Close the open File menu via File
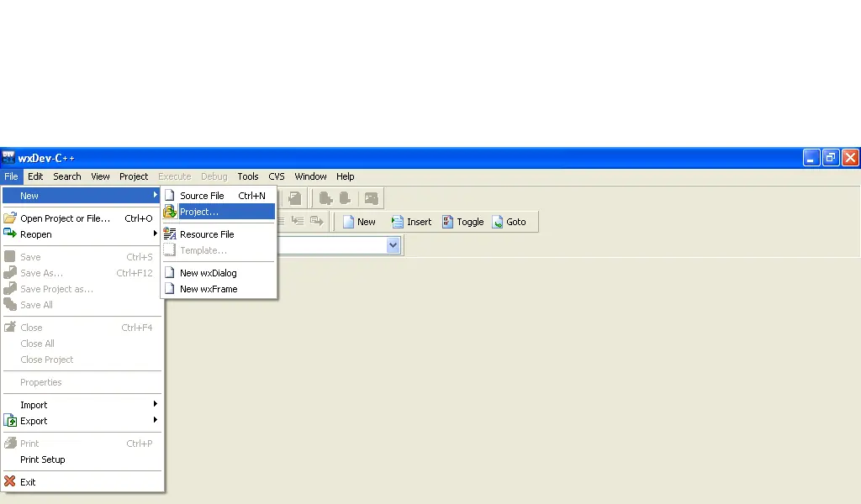 pos(11,176)
